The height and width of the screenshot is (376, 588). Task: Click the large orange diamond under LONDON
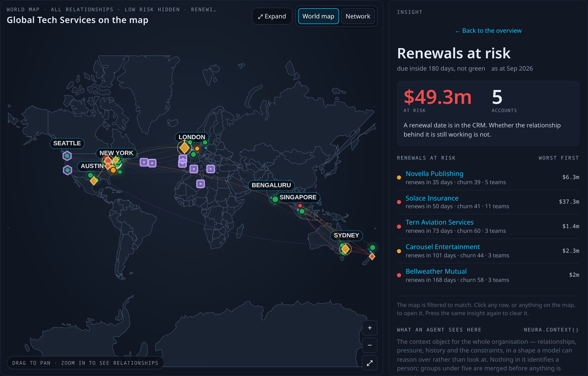point(184,148)
